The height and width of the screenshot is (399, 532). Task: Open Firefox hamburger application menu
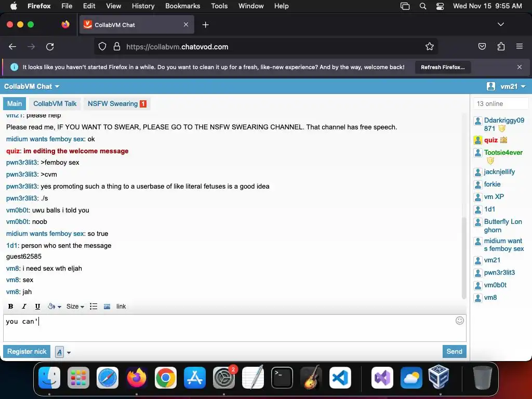click(519, 46)
